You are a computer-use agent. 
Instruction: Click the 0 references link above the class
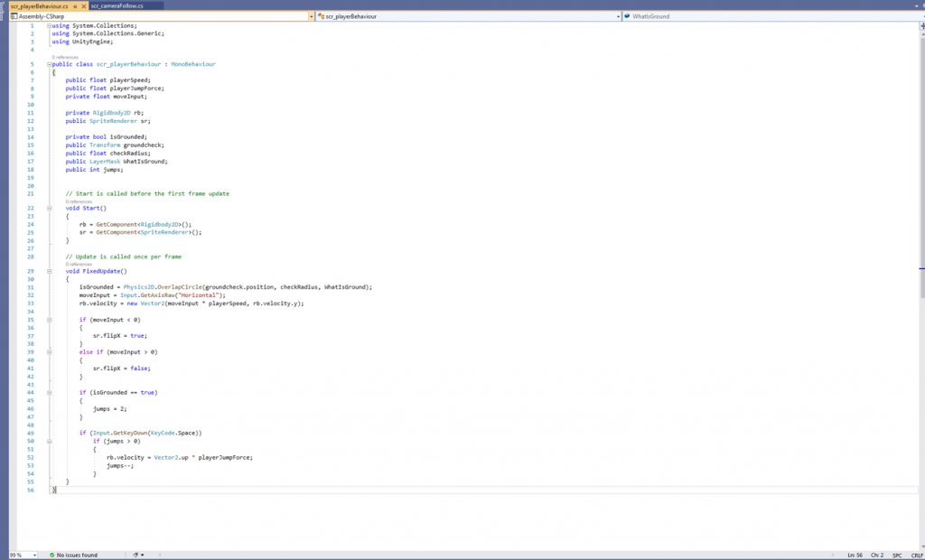click(66, 58)
